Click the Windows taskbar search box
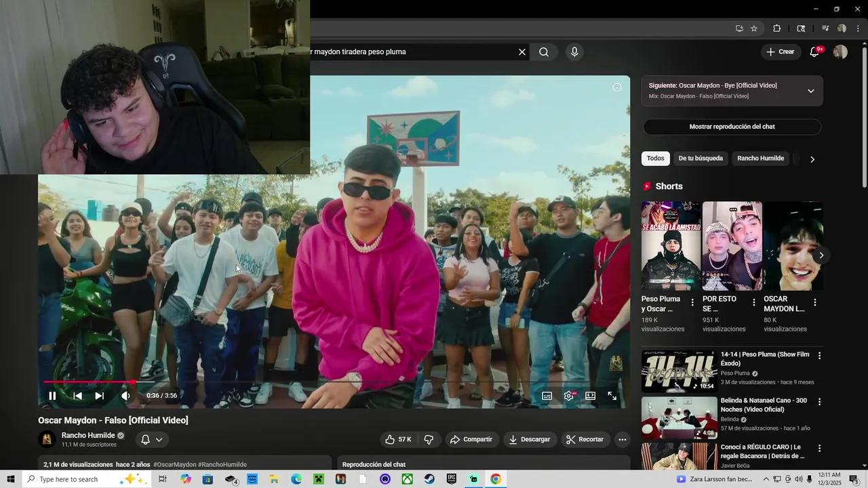 tap(87, 479)
